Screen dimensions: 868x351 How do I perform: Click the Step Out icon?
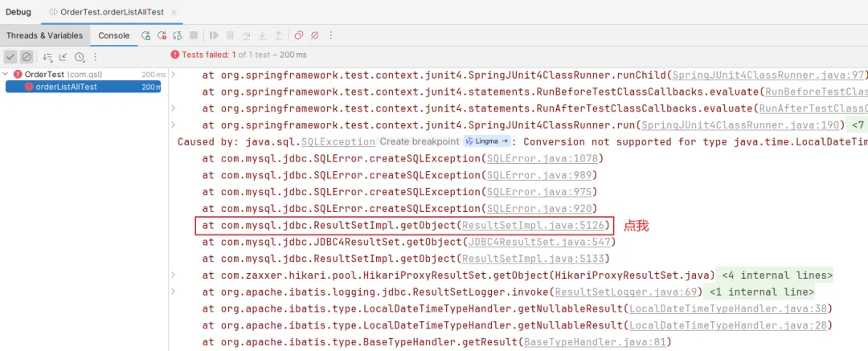278,35
